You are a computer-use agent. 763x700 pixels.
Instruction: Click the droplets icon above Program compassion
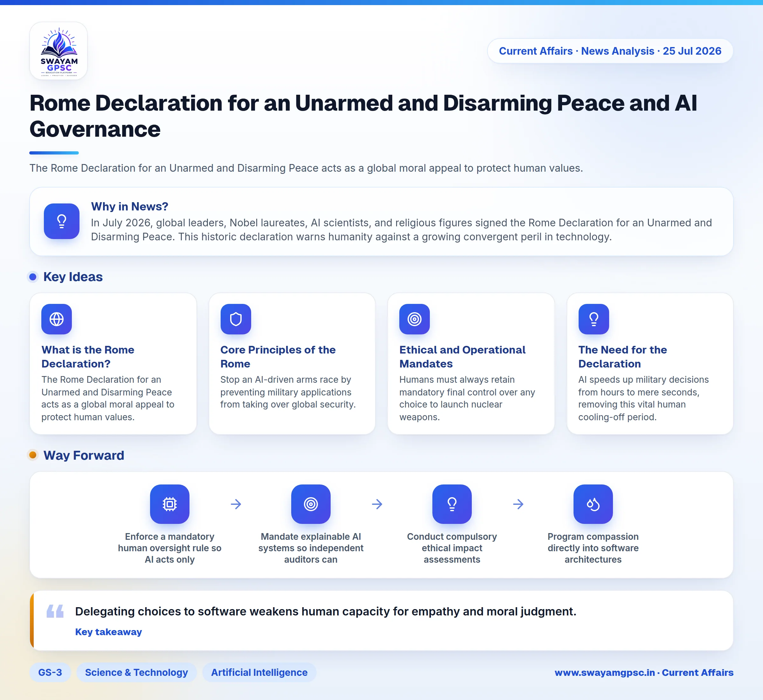click(x=593, y=504)
